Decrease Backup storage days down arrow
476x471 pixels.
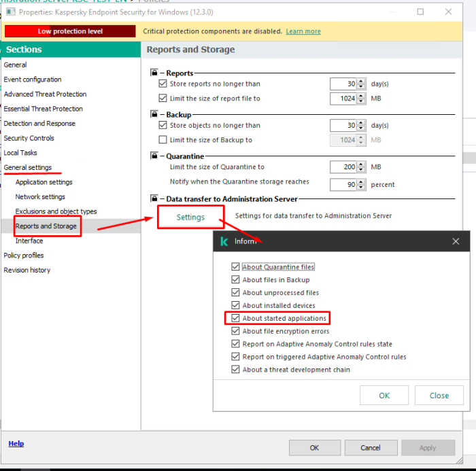tap(360, 128)
